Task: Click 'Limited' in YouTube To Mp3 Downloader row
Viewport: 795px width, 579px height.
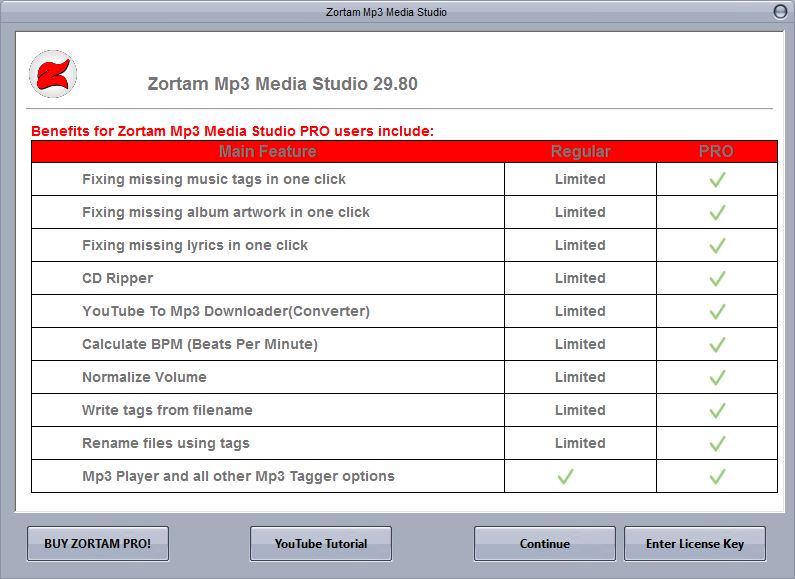Action: point(580,311)
